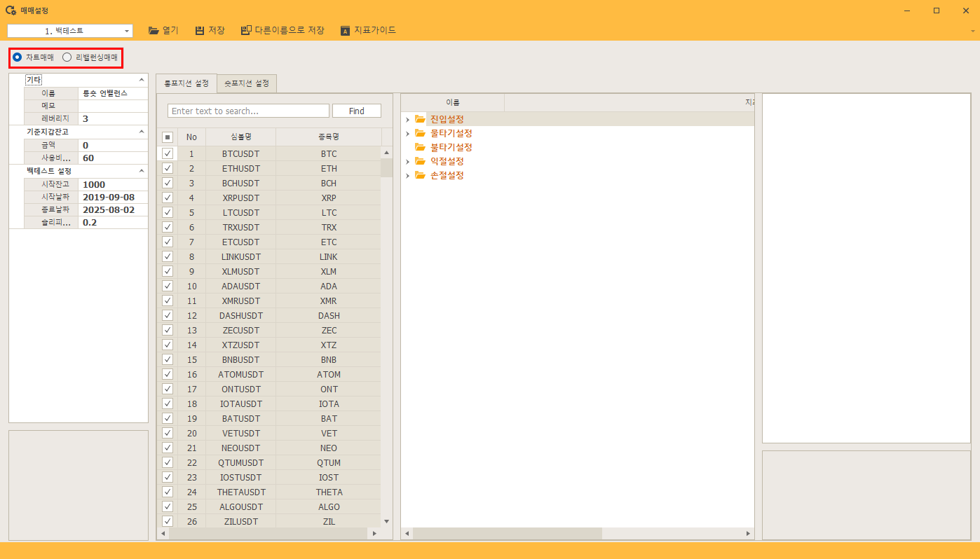Select the ETCUSDT symbol cell
980x559 pixels.
tap(240, 242)
